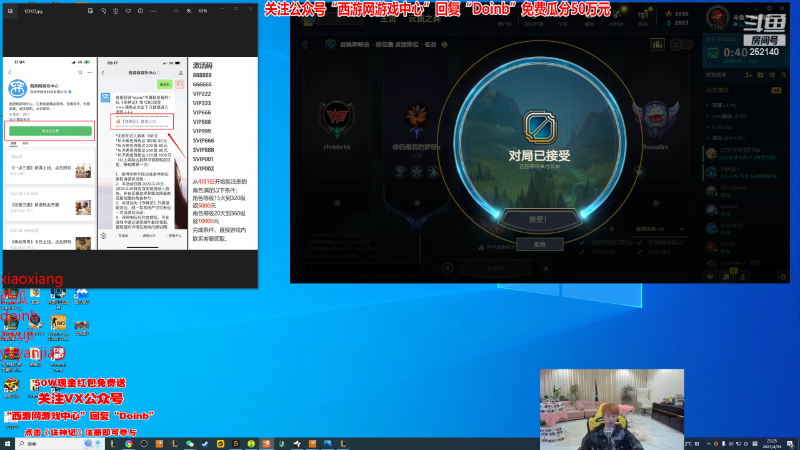800x450 pixels.
Task: Open the Counter-Strike Global Offensive desktop shortcut
Action: pyautogui.click(x=58, y=328)
